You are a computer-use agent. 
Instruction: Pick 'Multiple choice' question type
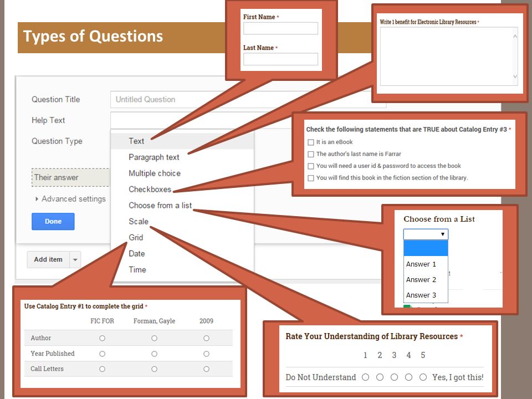[x=155, y=173]
